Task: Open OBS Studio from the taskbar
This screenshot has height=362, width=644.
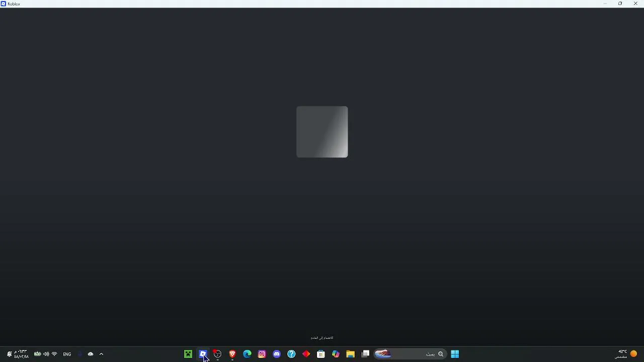Action: click(217, 354)
